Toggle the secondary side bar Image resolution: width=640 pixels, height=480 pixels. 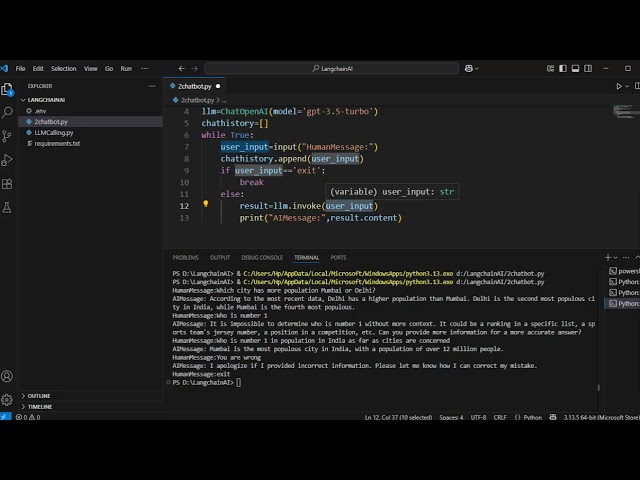[588, 69]
